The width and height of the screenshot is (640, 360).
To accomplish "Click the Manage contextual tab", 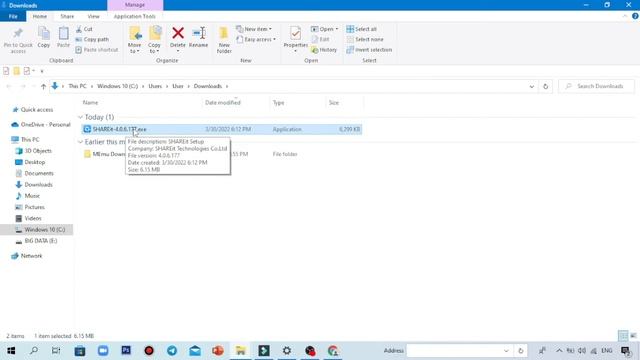I will (x=135, y=5).
